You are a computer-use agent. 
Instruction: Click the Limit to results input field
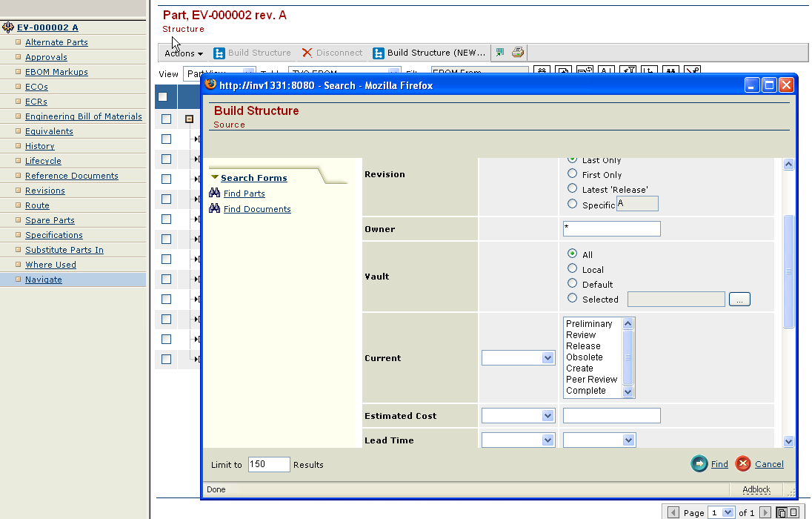[268, 465]
